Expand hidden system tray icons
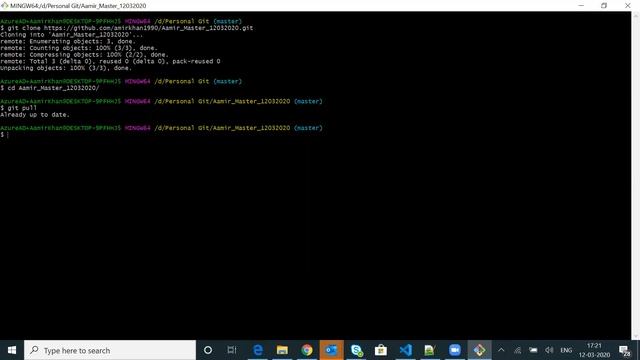 [x=501, y=350]
